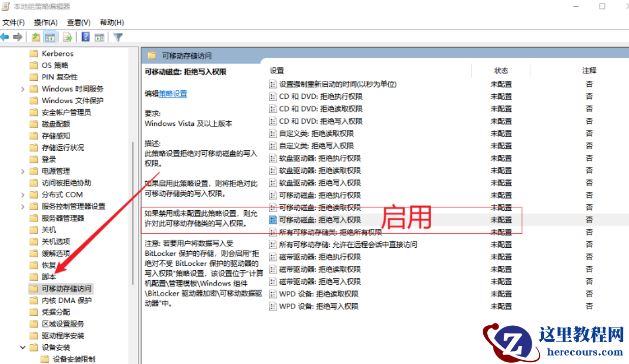Sort by the 状态 column header
The width and height of the screenshot is (629, 364).
pyautogui.click(x=501, y=71)
